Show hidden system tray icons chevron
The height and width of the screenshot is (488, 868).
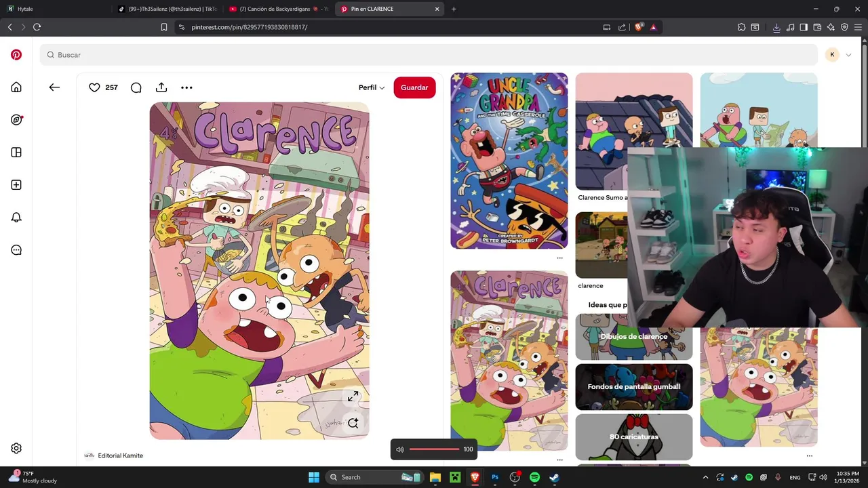(705, 477)
